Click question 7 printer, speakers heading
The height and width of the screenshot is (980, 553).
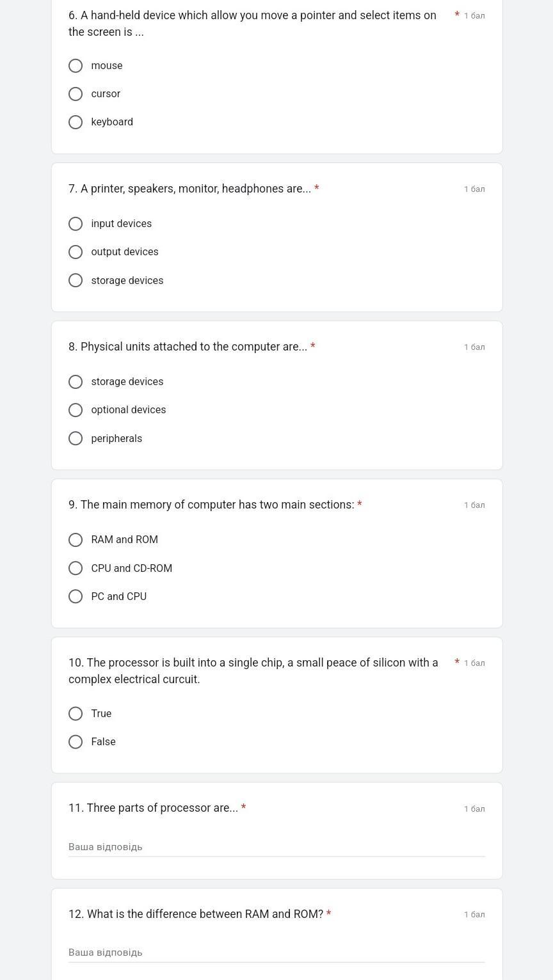(x=189, y=189)
